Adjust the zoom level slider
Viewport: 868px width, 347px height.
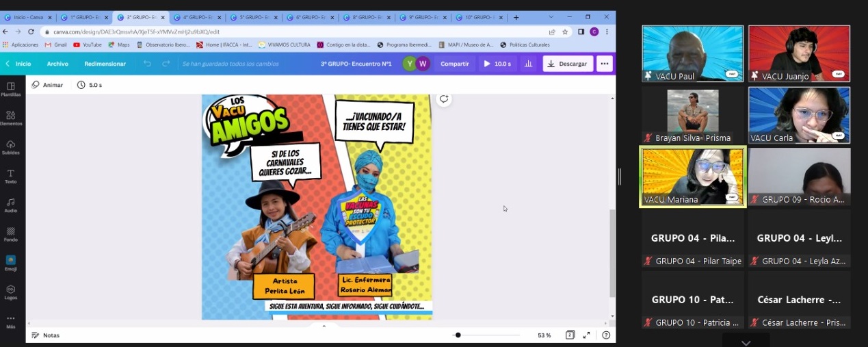click(x=458, y=335)
